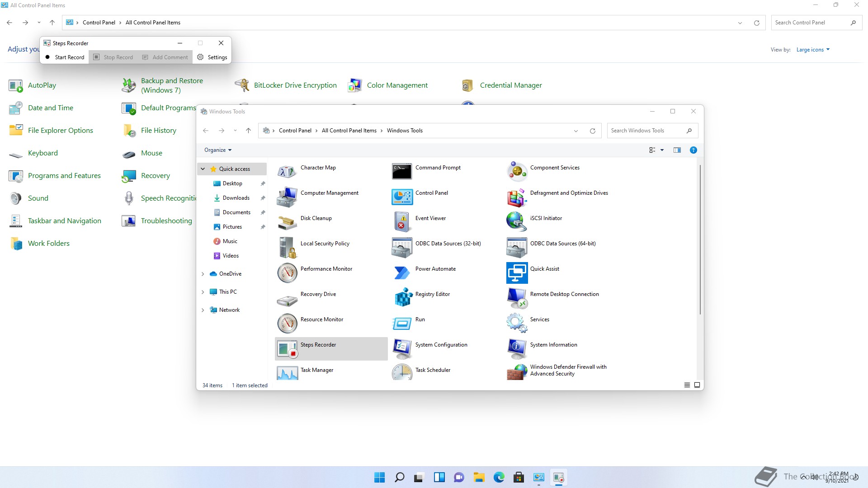
Task: Open Windows Tools help icon
Action: [x=693, y=150]
